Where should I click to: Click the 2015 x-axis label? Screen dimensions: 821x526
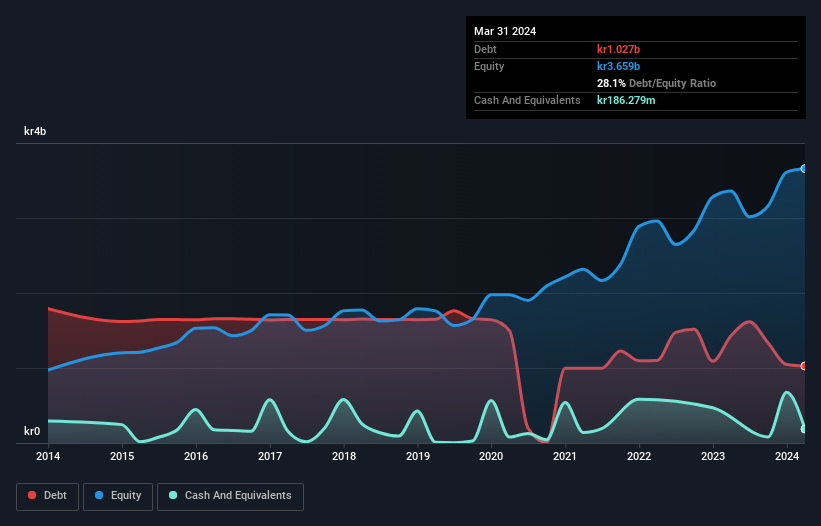click(x=122, y=456)
